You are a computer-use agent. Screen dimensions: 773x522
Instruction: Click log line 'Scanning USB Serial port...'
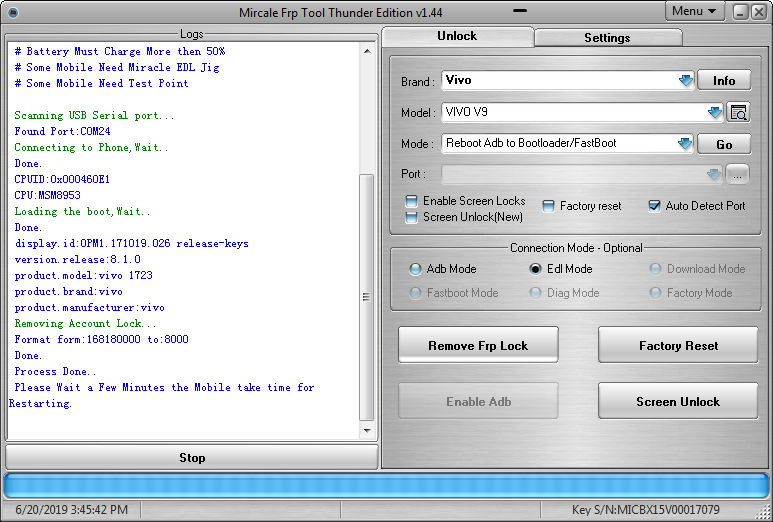94,116
